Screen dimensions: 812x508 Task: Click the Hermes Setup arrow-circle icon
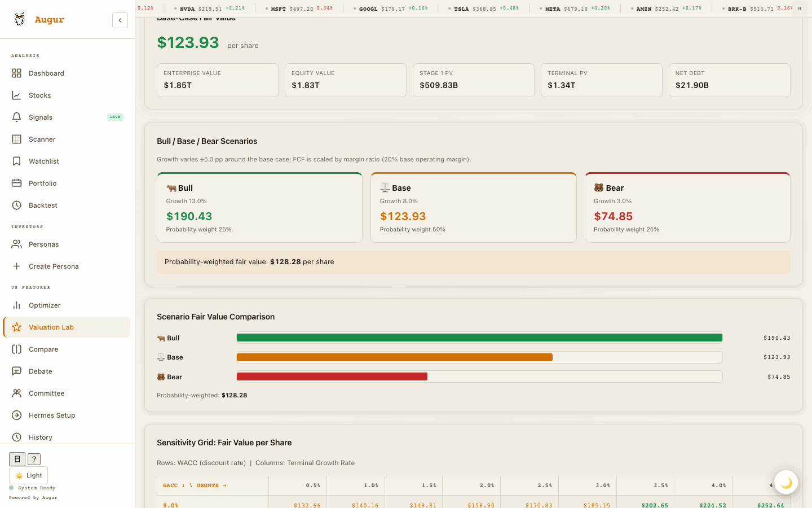pos(17,415)
